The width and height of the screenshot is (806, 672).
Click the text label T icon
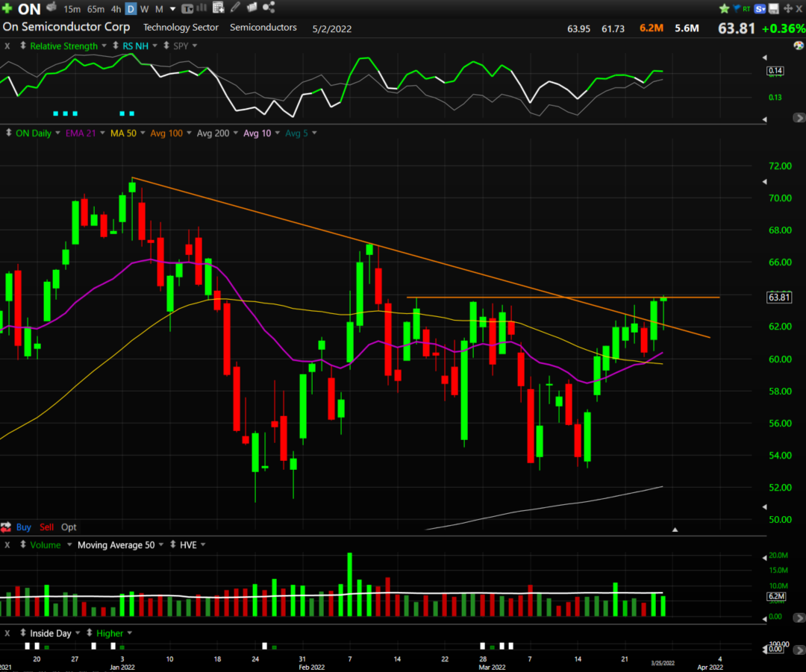click(187, 9)
